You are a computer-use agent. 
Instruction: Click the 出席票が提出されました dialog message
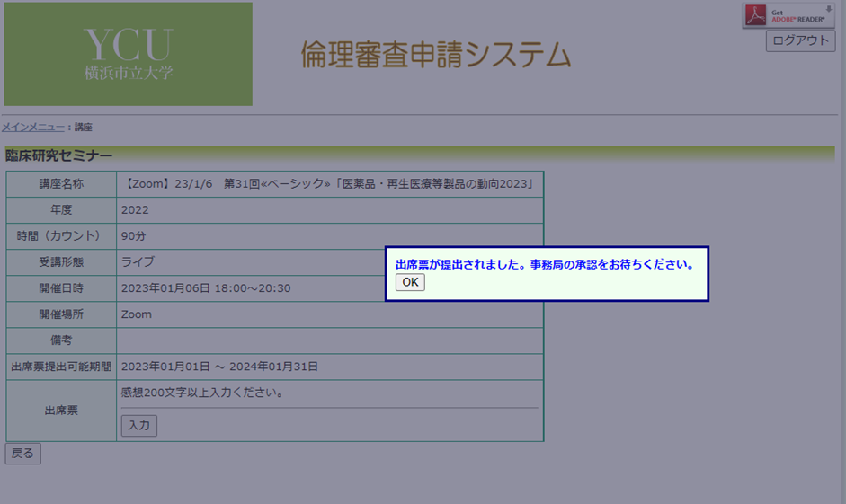coord(545,265)
